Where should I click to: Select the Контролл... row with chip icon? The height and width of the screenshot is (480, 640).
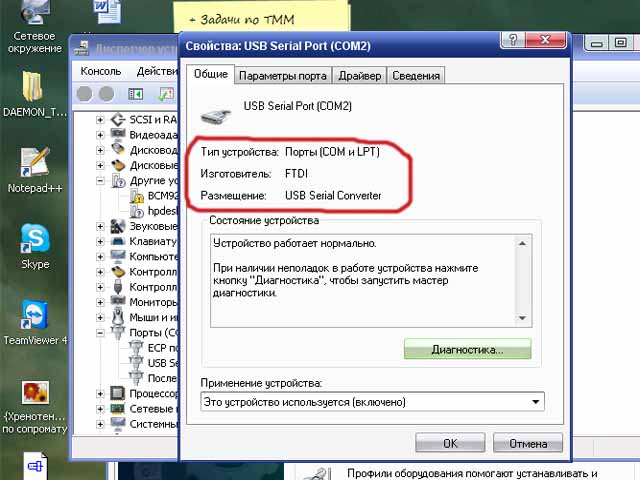point(144,272)
